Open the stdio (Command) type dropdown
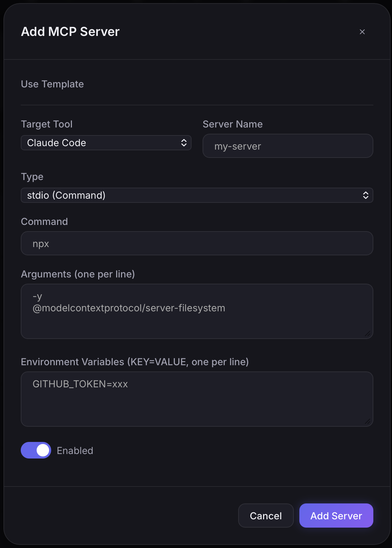 click(x=197, y=195)
